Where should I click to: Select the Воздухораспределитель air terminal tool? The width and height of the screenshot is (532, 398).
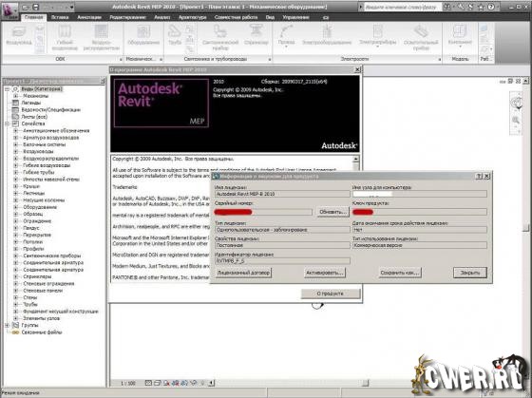pyautogui.click(x=102, y=38)
